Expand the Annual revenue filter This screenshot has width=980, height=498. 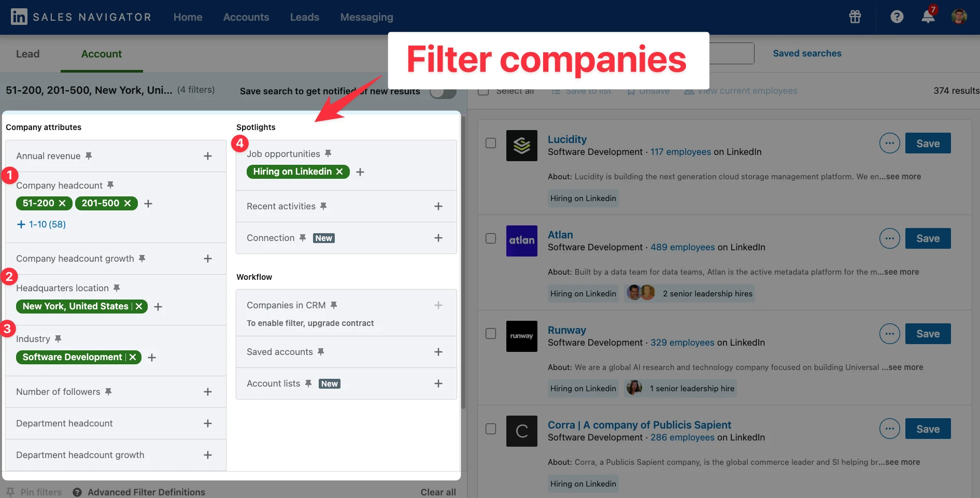click(208, 156)
